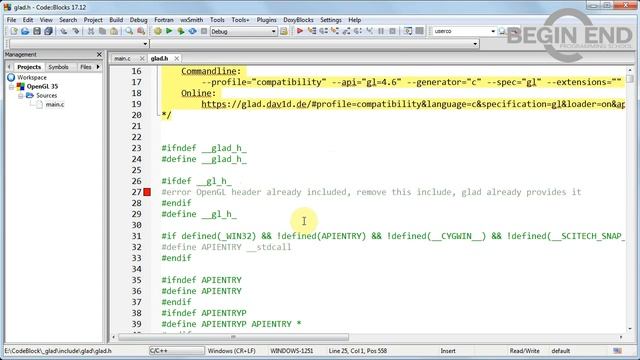
Task: Cut the selection with the scissors icon
Action: tap(91, 31)
